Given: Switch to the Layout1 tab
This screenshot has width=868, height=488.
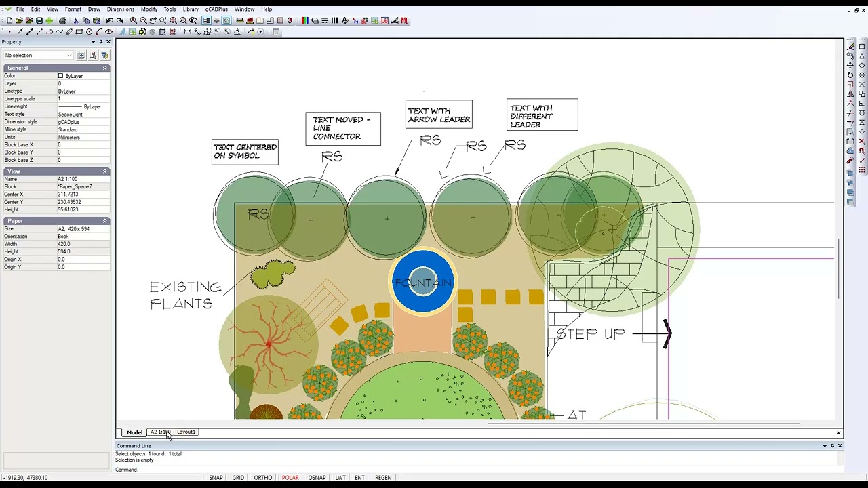Looking at the screenshot, I should (x=186, y=432).
